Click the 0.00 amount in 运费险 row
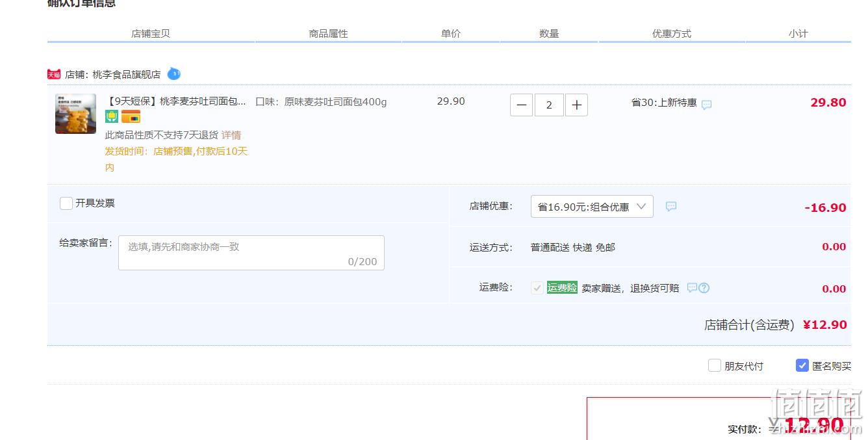The image size is (868, 440). (834, 289)
